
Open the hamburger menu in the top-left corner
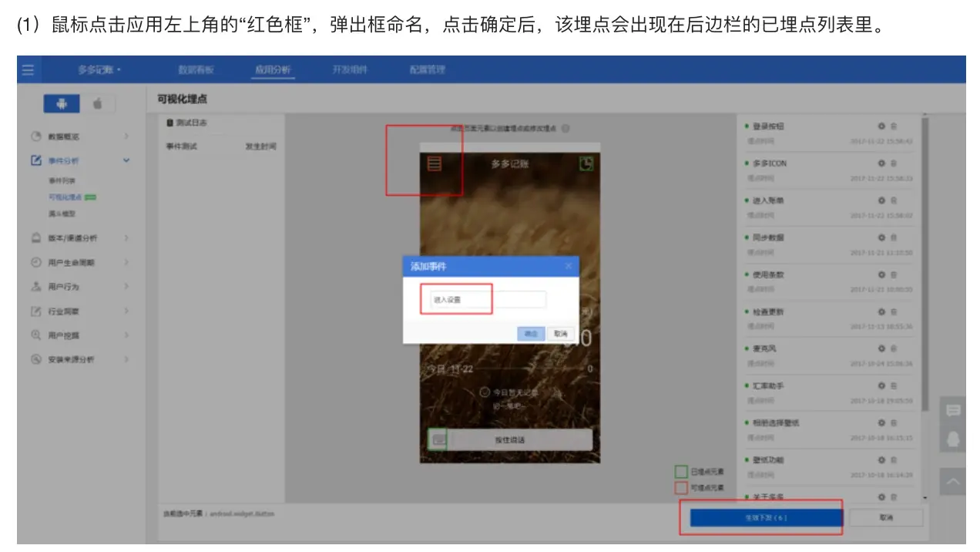point(29,69)
